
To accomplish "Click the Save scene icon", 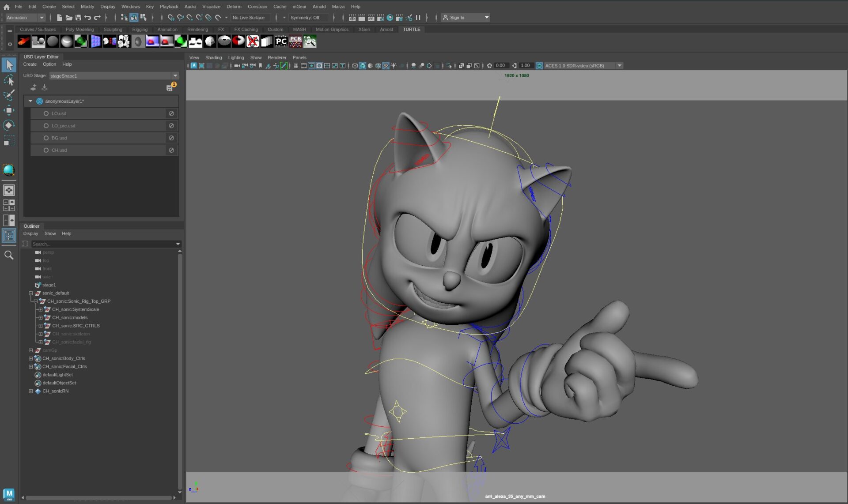I will point(78,18).
